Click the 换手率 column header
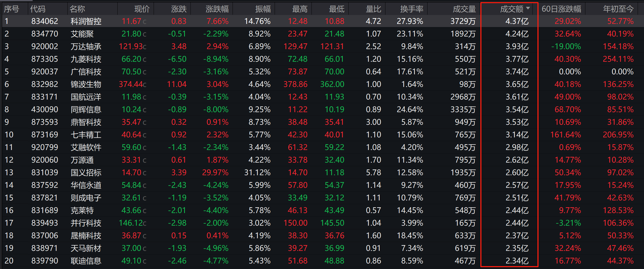 412,9
